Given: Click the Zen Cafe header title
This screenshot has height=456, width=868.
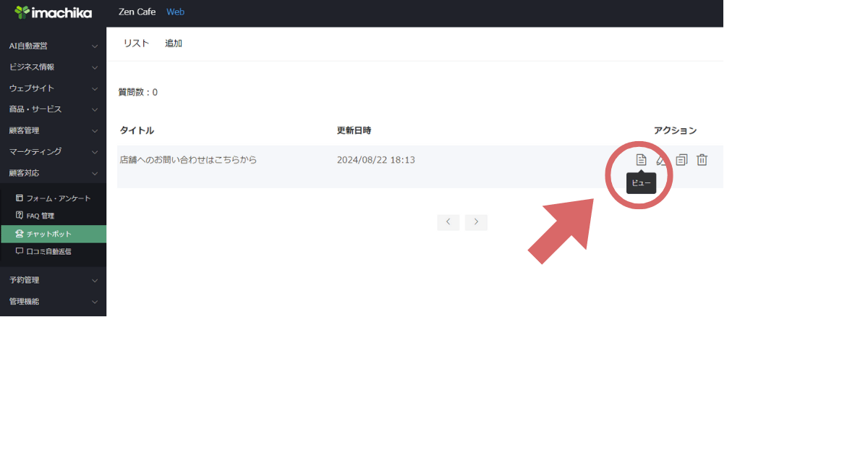Looking at the screenshot, I should click(x=137, y=12).
